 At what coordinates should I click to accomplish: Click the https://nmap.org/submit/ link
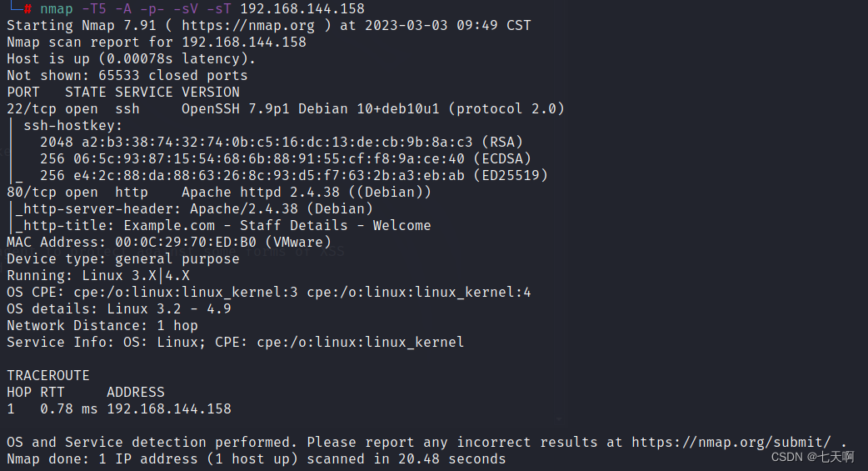[731, 442]
